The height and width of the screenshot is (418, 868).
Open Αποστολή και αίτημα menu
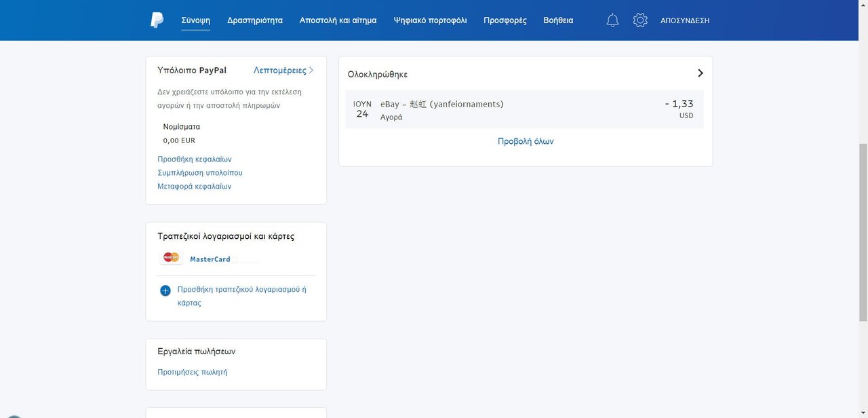point(338,20)
